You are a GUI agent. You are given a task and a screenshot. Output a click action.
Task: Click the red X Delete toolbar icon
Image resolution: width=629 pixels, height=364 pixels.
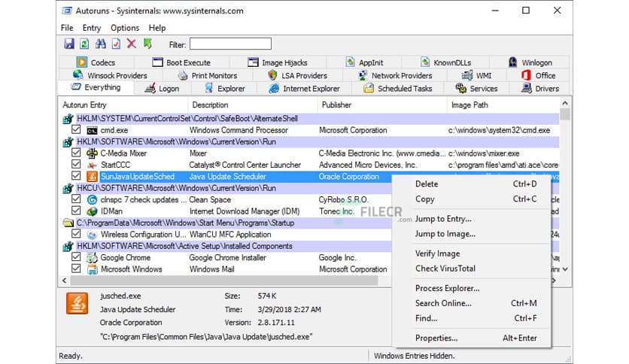tap(132, 44)
